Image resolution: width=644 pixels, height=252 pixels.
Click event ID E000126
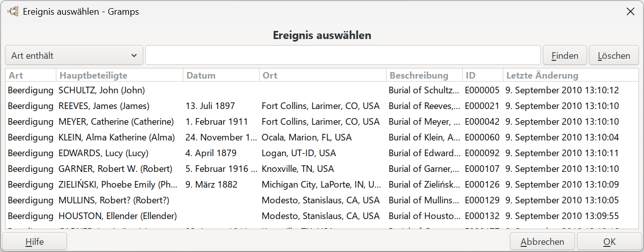[482, 185]
